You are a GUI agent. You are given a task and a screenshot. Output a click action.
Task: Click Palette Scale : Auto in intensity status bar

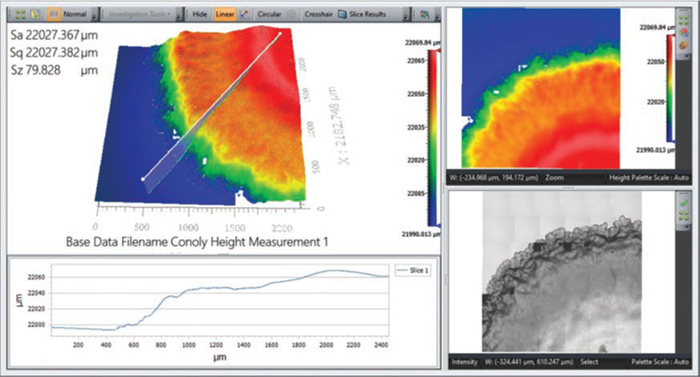click(x=660, y=362)
